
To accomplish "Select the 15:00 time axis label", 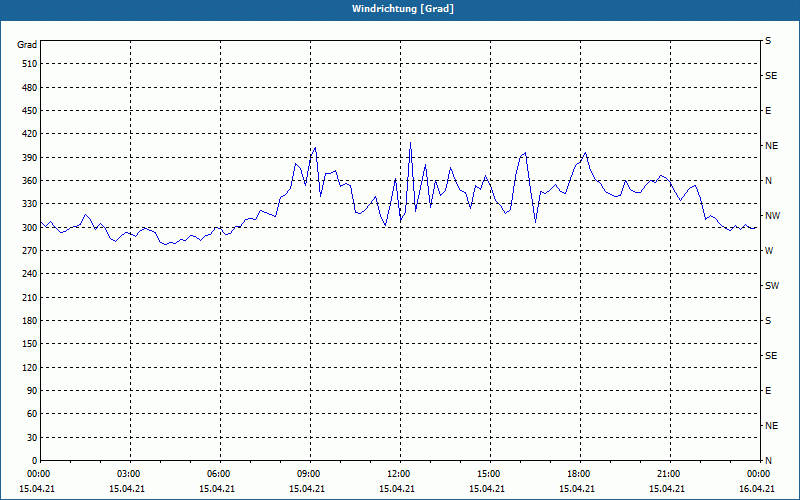I will (x=488, y=474).
